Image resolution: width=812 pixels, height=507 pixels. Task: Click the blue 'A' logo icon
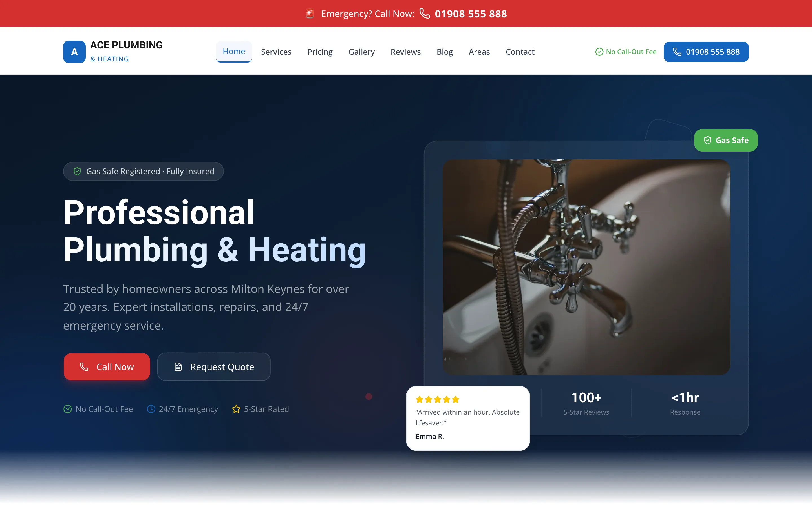point(74,52)
